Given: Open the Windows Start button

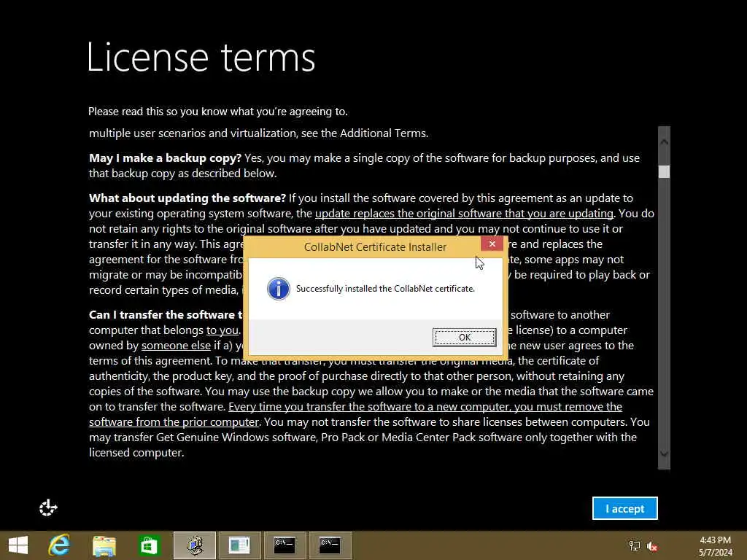Looking at the screenshot, I should [x=18, y=545].
